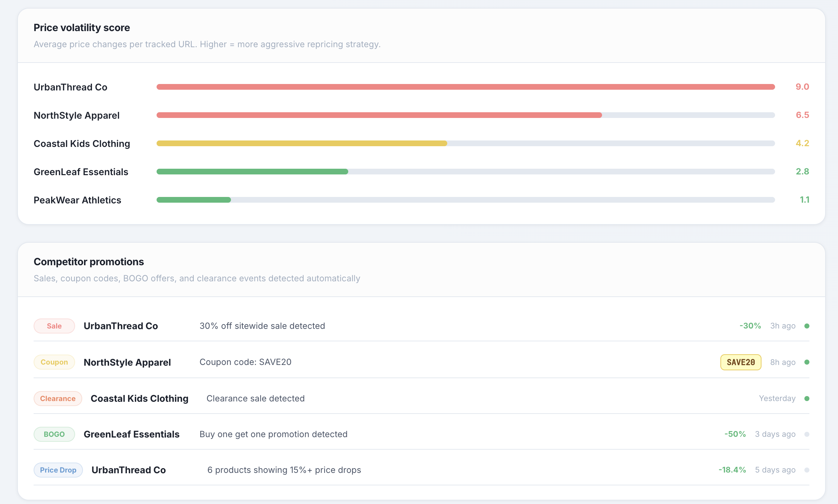This screenshot has height=504, width=838.
Task: Switch to the Competitor promotions section header
Action: click(89, 261)
